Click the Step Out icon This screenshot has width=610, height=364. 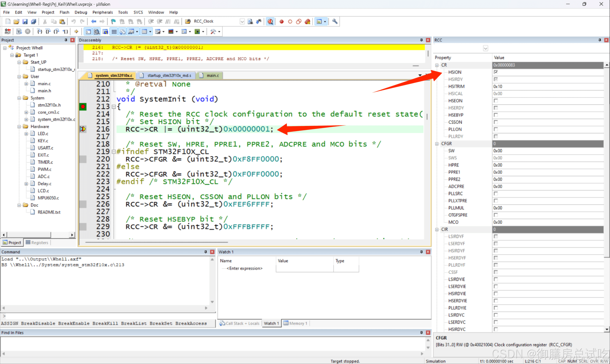pyautogui.click(x=56, y=31)
